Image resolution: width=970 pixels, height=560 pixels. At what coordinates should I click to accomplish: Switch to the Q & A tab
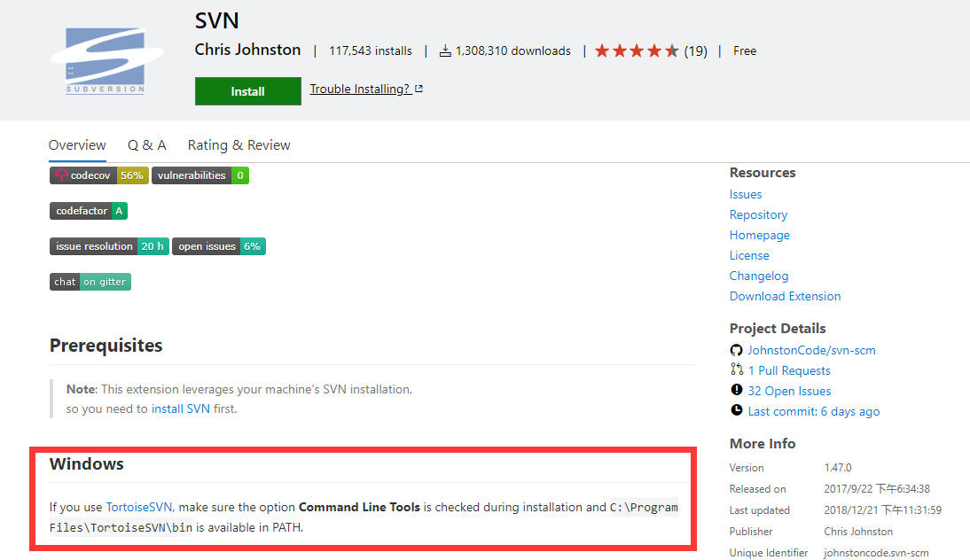(x=146, y=144)
